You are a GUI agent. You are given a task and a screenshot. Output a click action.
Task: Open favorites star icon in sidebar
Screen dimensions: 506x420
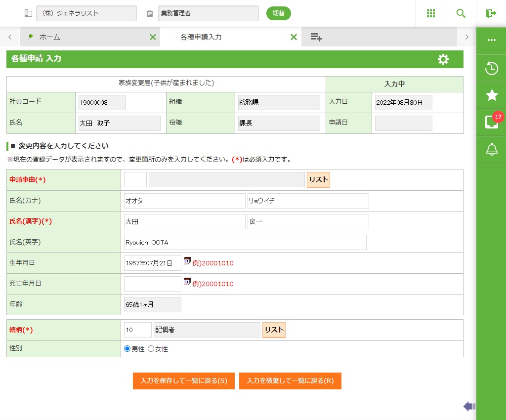[492, 95]
